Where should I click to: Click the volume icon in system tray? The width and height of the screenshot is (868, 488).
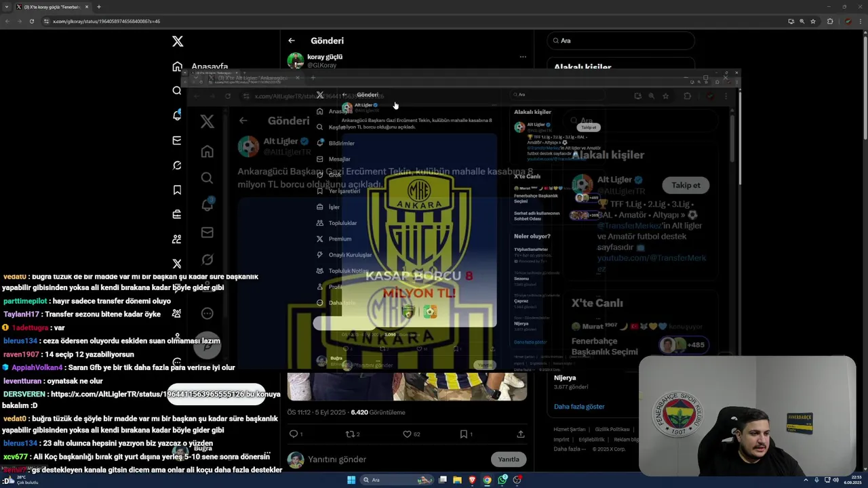[835, 480]
